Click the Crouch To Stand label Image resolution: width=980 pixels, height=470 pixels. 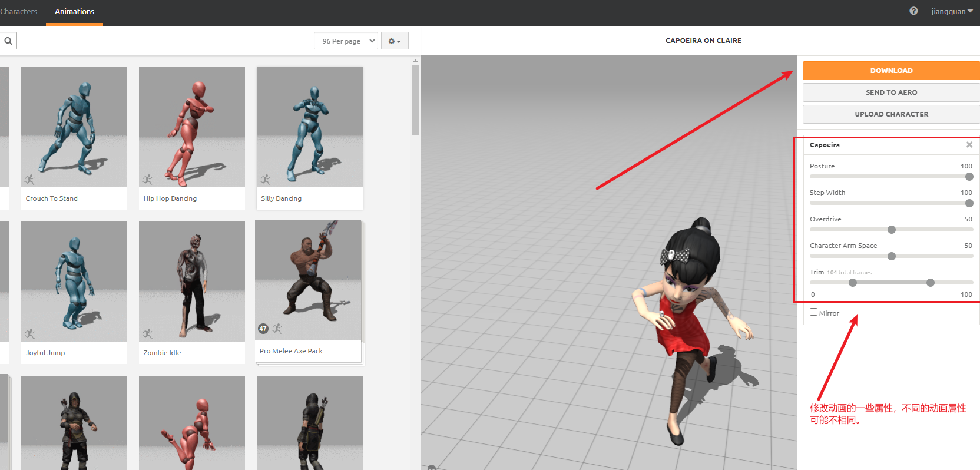click(52, 198)
